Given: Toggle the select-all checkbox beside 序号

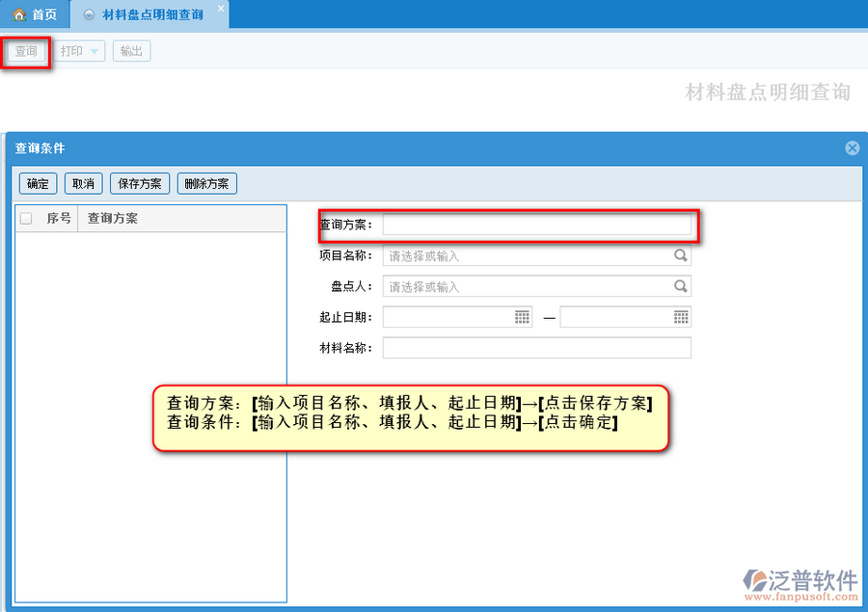Looking at the screenshot, I should pos(26,219).
